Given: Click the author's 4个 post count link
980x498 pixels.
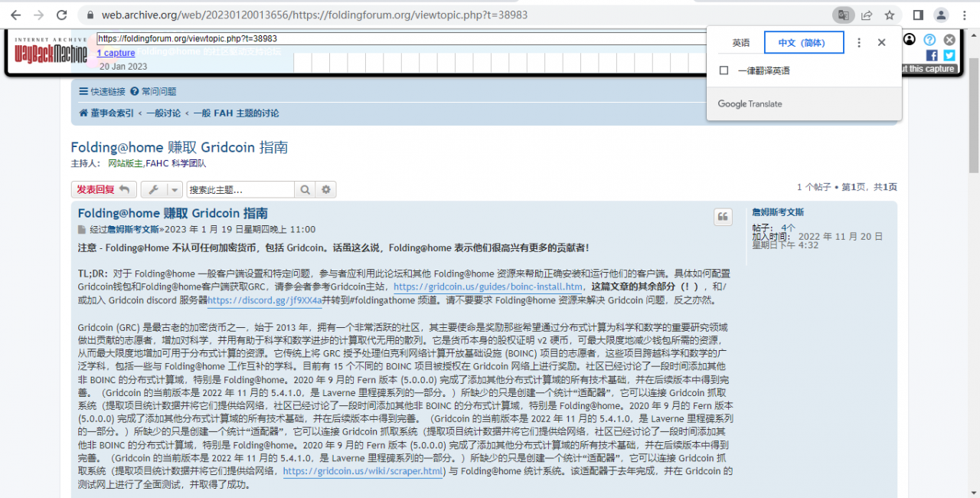Looking at the screenshot, I should (x=788, y=228).
